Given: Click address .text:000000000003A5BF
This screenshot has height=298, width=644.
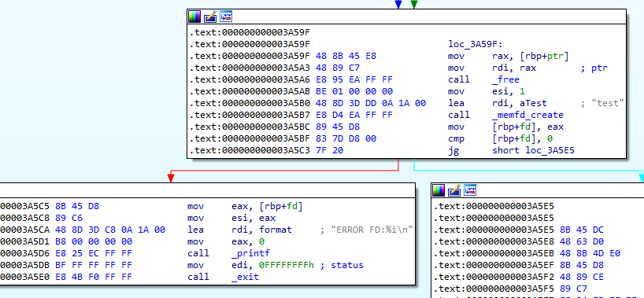Looking at the screenshot, I should point(250,138).
